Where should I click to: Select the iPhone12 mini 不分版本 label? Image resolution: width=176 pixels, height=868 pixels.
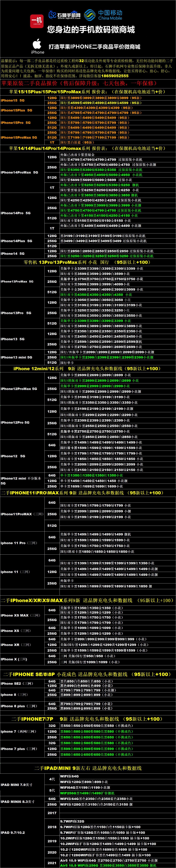tap(21, 481)
